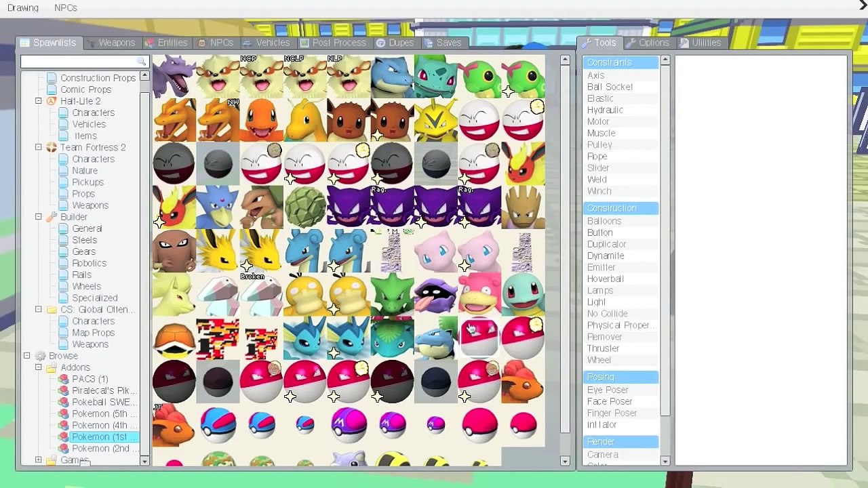868x488 pixels.
Task: Open the Dupes tab
Action: pyautogui.click(x=395, y=43)
